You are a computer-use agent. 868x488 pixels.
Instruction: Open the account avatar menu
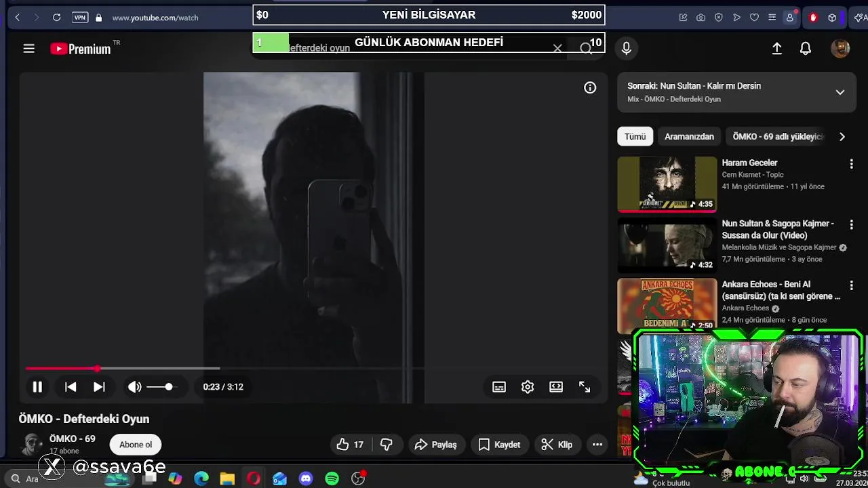pyautogui.click(x=840, y=48)
